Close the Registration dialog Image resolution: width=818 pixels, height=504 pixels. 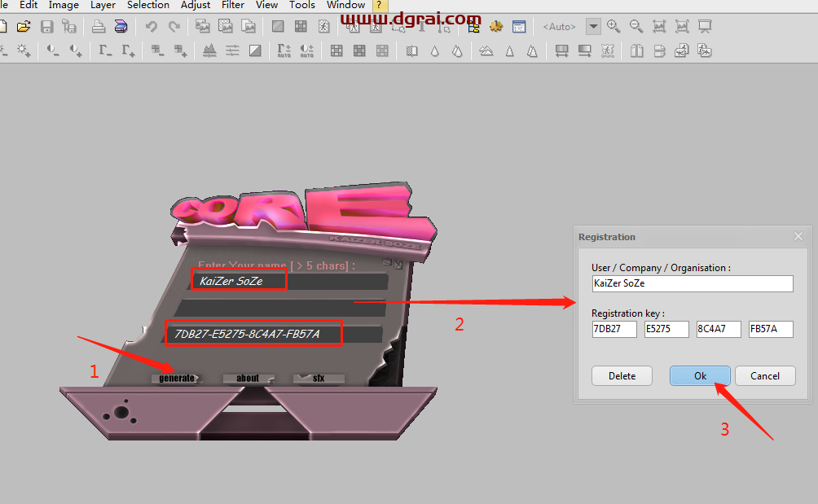coord(798,237)
